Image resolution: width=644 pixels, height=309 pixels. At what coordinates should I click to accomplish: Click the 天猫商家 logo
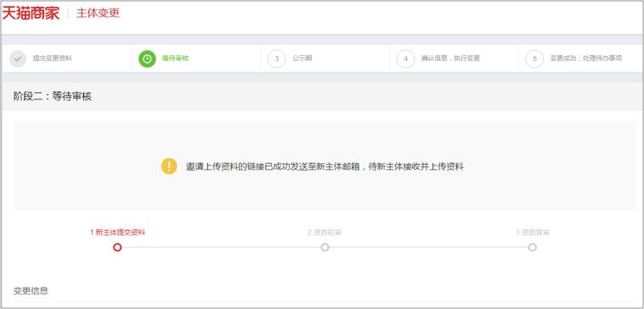coord(31,13)
